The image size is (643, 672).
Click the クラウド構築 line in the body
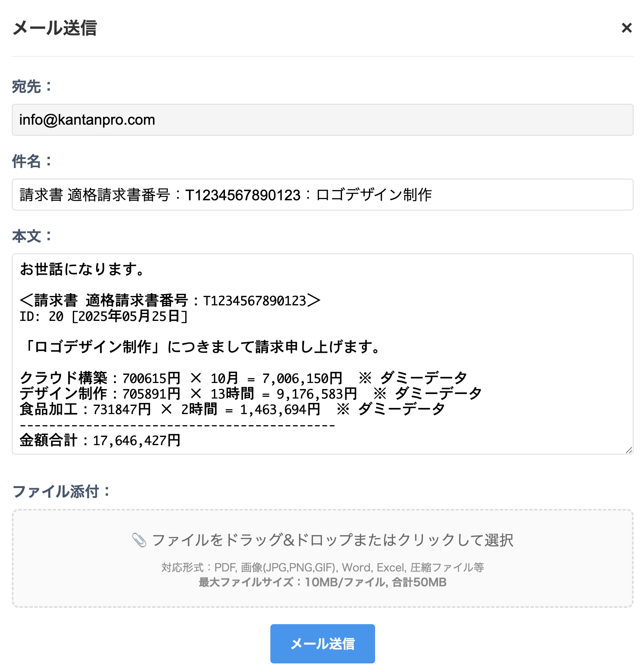point(243,378)
